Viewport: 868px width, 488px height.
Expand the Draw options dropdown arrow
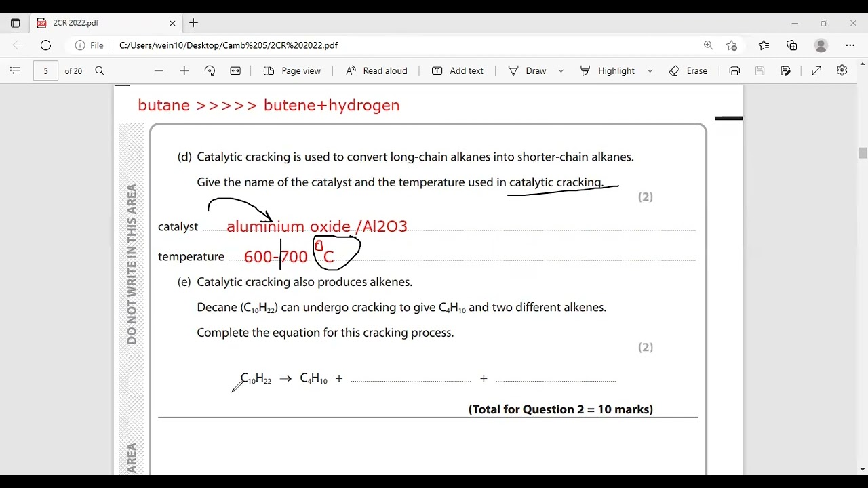(561, 70)
